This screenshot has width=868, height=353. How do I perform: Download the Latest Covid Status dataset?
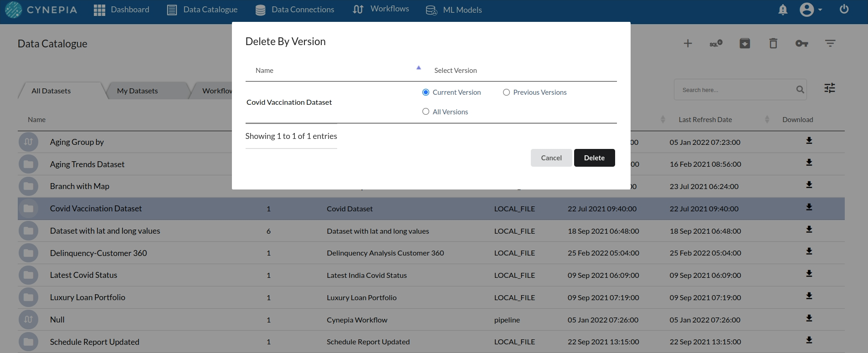pos(809,274)
